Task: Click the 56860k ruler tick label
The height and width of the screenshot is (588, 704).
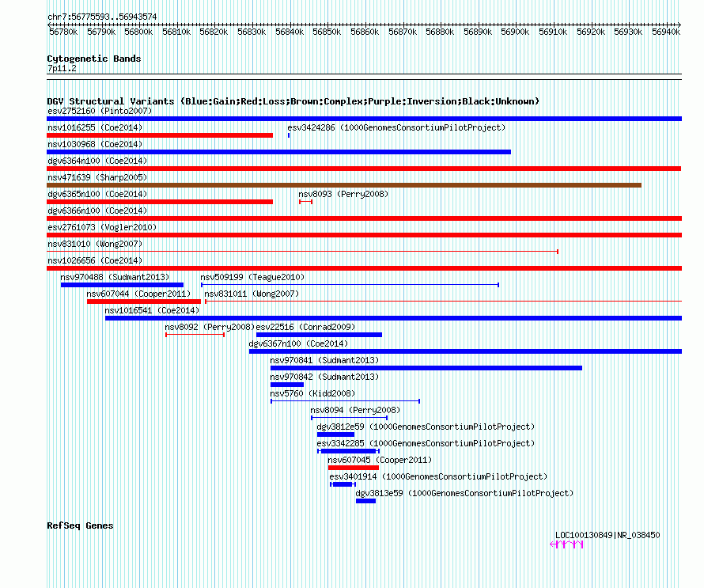Action: (x=365, y=32)
